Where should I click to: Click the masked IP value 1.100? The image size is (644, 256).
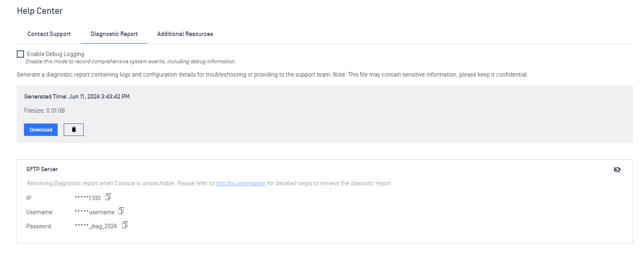click(88, 198)
